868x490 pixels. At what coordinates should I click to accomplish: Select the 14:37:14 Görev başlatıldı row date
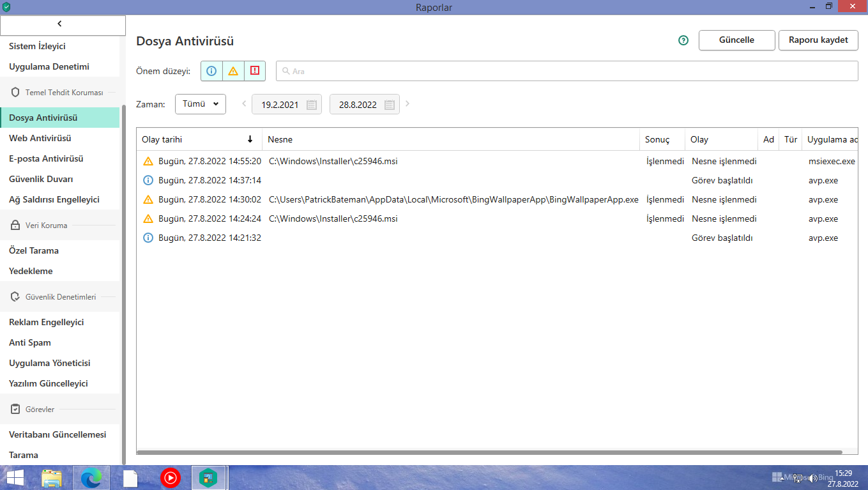[209, 180]
